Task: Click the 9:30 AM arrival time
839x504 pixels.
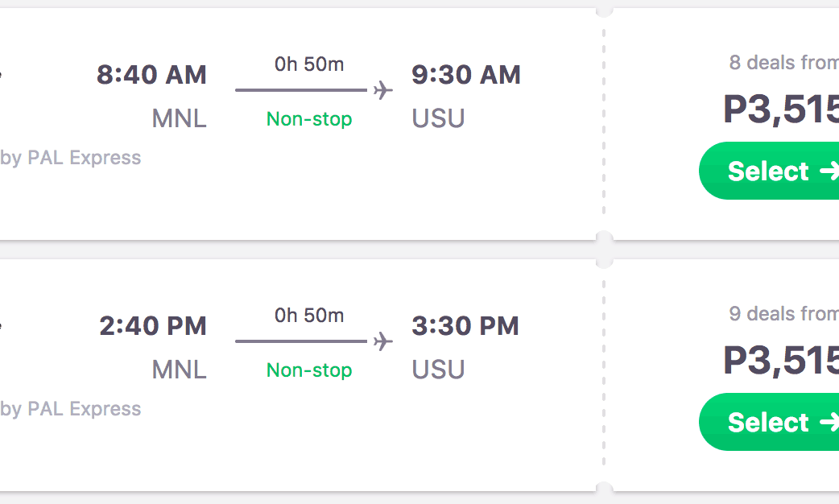Action: (466, 75)
